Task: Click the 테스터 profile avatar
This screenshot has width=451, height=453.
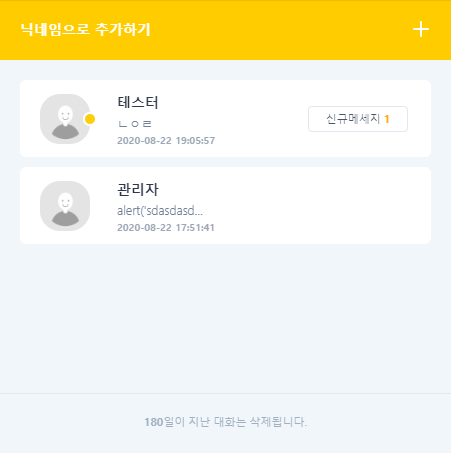Action: coord(65,119)
